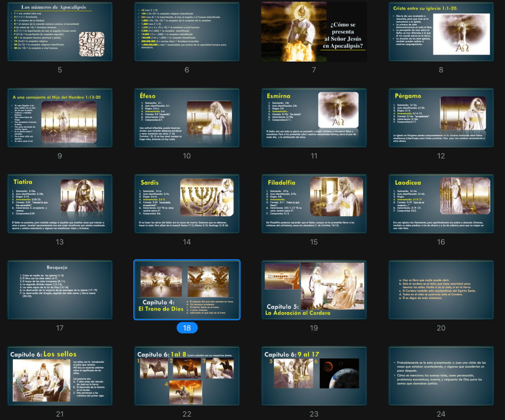Pick the Sardis slide with the menorah

tap(187, 203)
